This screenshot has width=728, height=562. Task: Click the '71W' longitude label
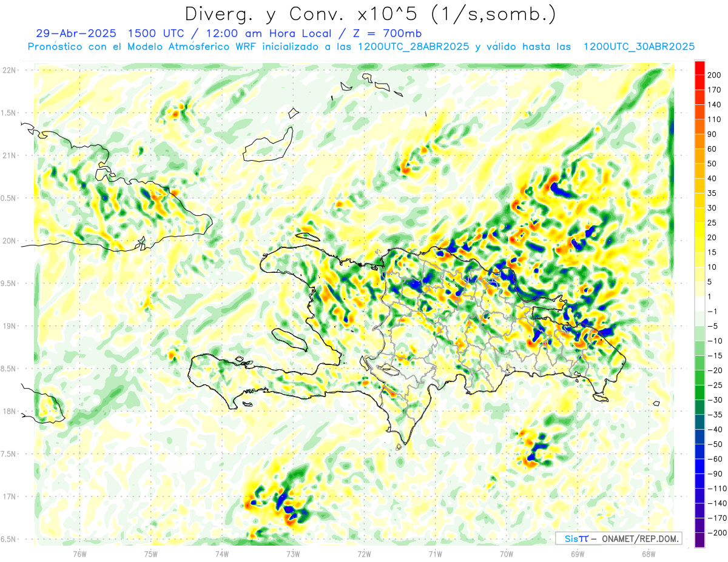(435, 553)
